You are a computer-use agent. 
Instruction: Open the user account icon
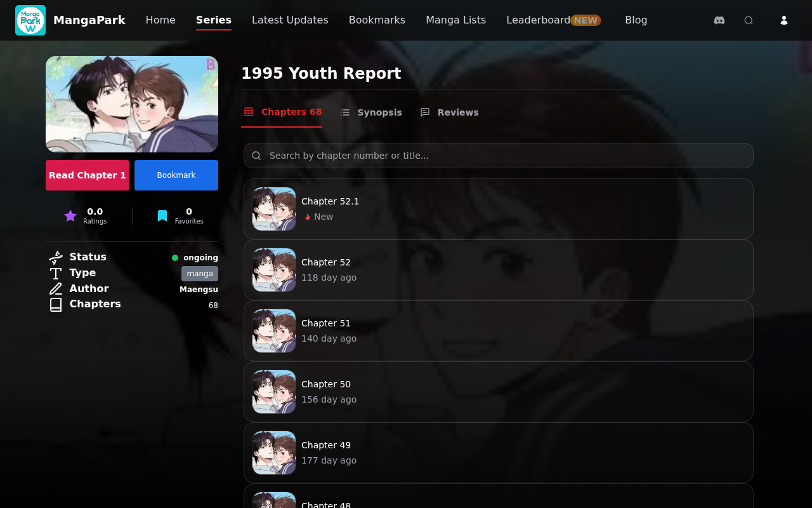click(784, 20)
